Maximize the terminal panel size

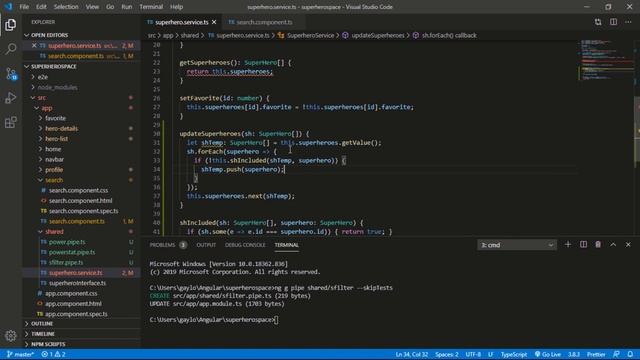click(613, 244)
